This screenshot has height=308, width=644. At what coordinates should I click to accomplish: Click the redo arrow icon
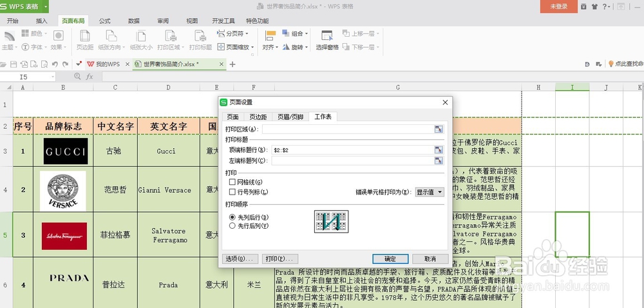(x=65, y=64)
